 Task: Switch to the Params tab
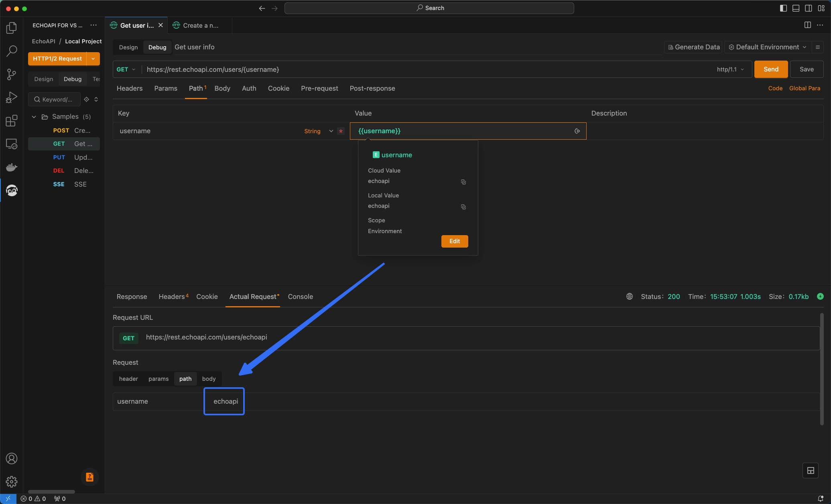(x=166, y=88)
